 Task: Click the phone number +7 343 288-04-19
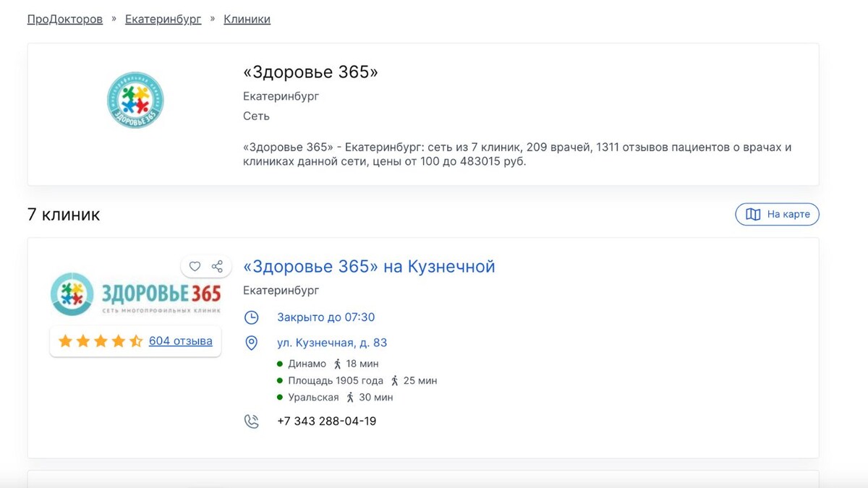326,421
